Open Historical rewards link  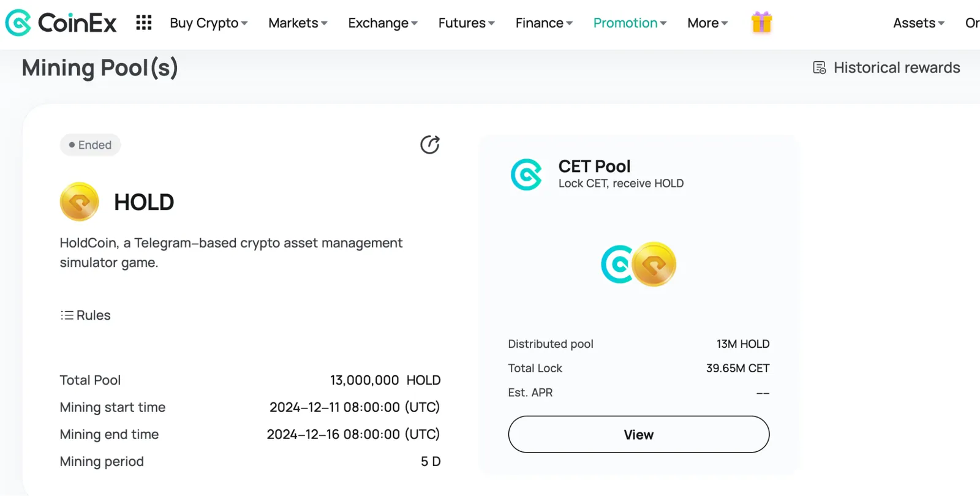886,67
